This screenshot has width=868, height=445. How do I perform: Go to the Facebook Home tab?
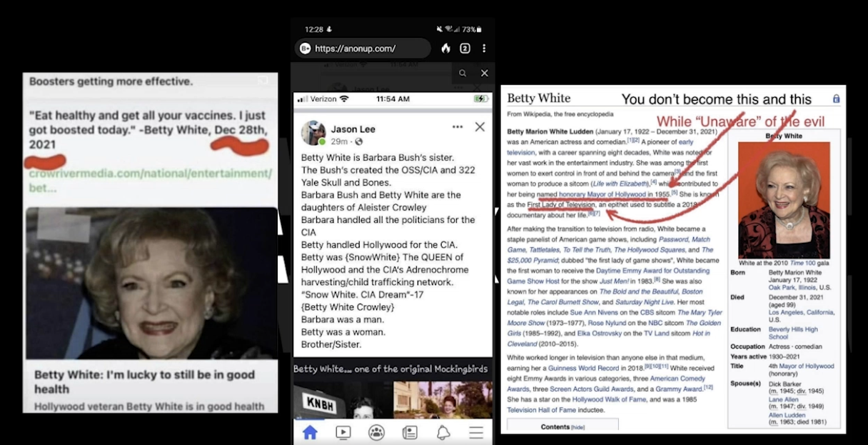pos(310,432)
